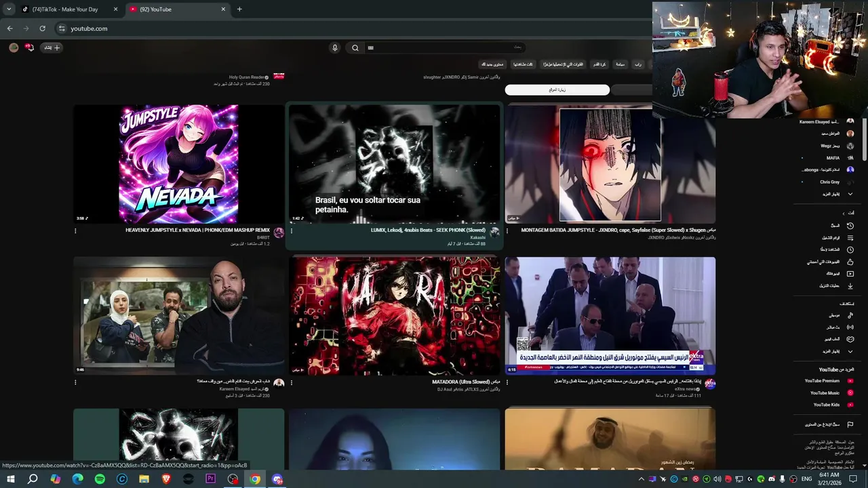Select the Watched filter chip
Viewport: 868px width, 488px height.
(523, 64)
